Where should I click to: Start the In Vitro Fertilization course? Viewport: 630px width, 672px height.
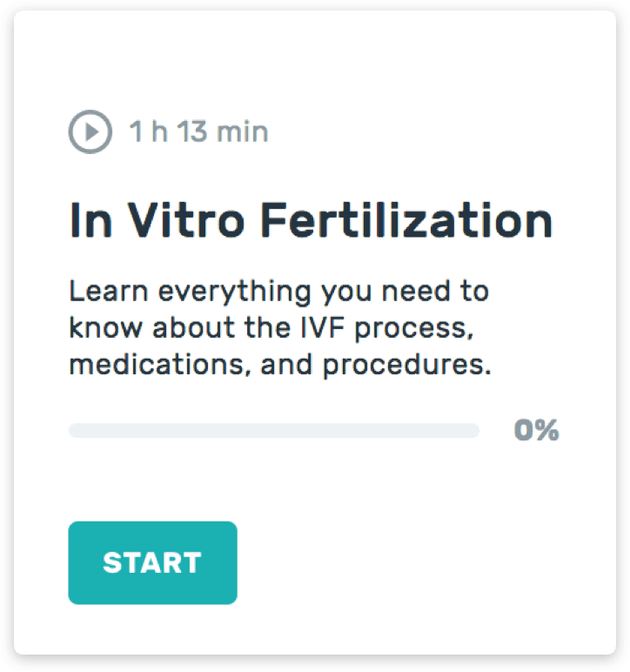tap(152, 562)
